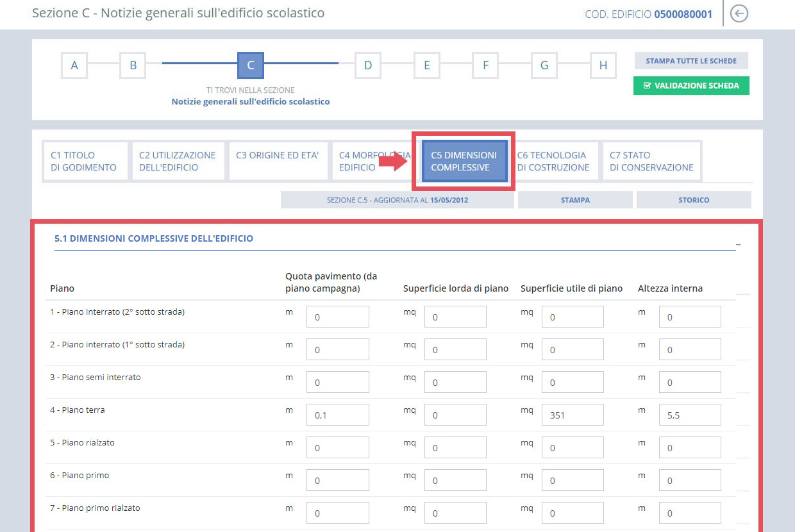Switch to the C7 STATO DI CONSERVAZIONE tab

pyautogui.click(x=651, y=160)
